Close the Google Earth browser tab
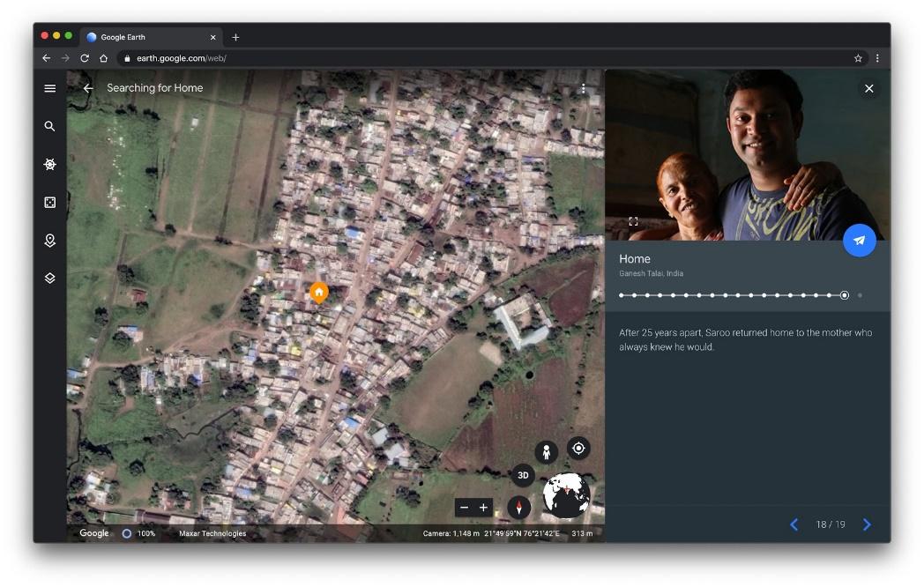The width and height of the screenshot is (924, 587). (212, 37)
